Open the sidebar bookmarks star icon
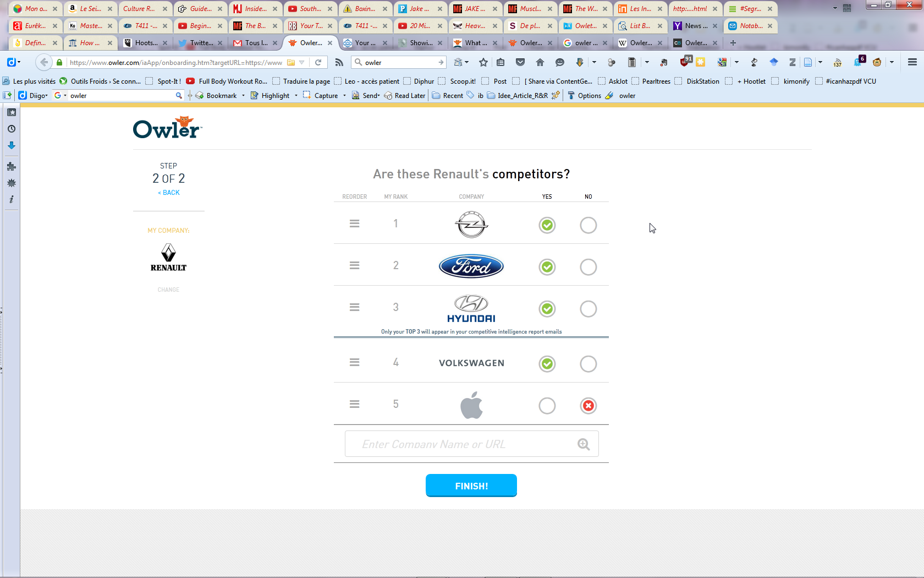The image size is (924, 578). [12, 112]
